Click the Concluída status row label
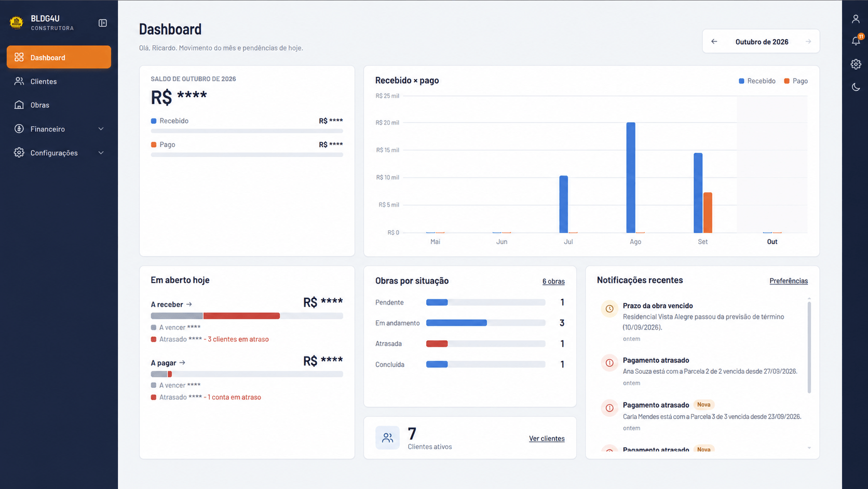The width and height of the screenshot is (868, 489). 390,365
